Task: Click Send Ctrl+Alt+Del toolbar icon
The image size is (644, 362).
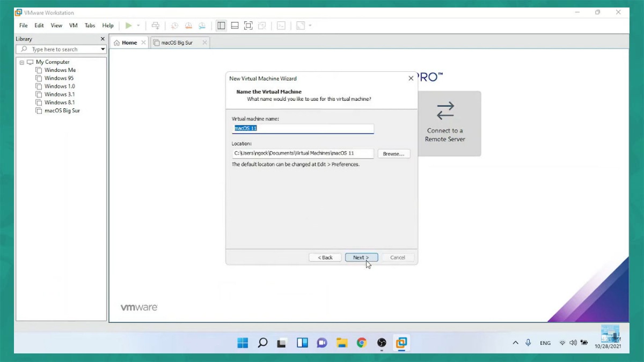Action: coord(156,25)
